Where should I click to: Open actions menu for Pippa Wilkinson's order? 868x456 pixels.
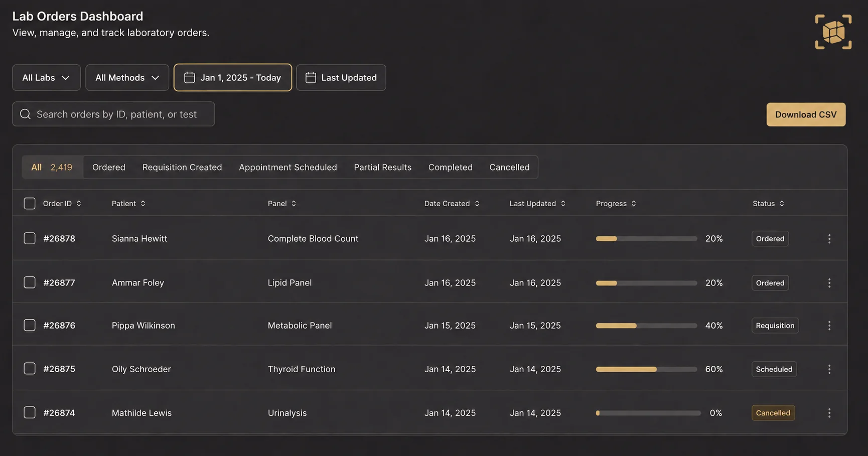click(x=829, y=326)
